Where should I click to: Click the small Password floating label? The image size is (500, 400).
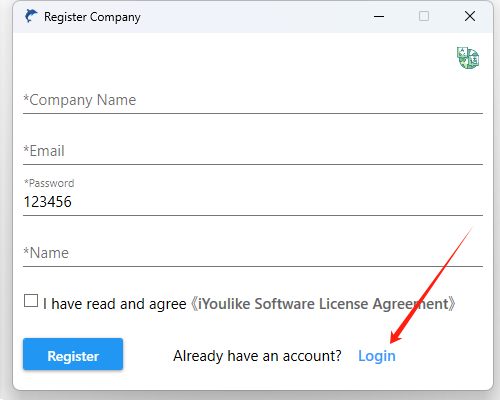(49, 183)
